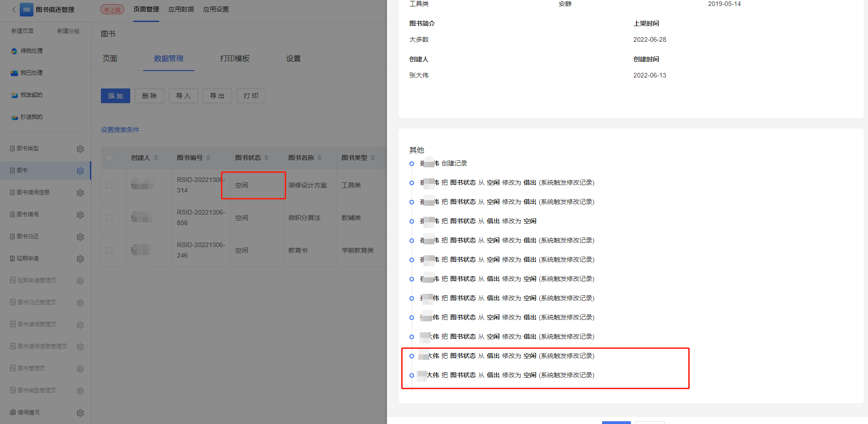Screen dimensions: 868x424
Task: Switch to 页面管理 top tab
Action: [146, 9]
